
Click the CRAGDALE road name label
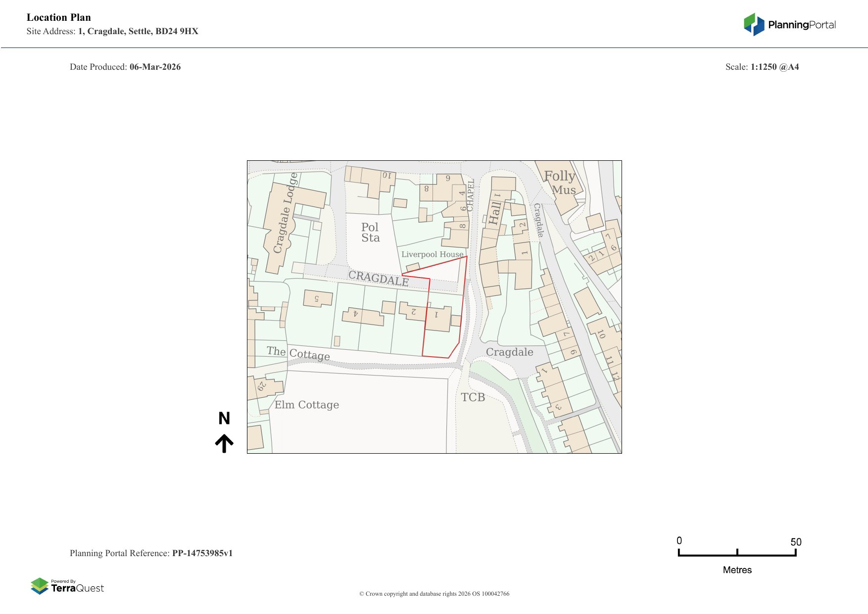(379, 278)
